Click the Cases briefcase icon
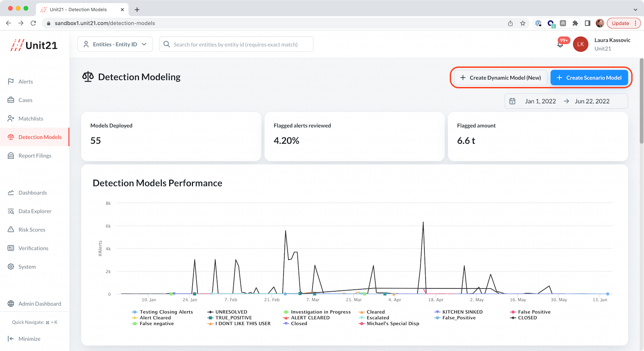Image resolution: width=644 pixels, height=351 pixels. 11,100
